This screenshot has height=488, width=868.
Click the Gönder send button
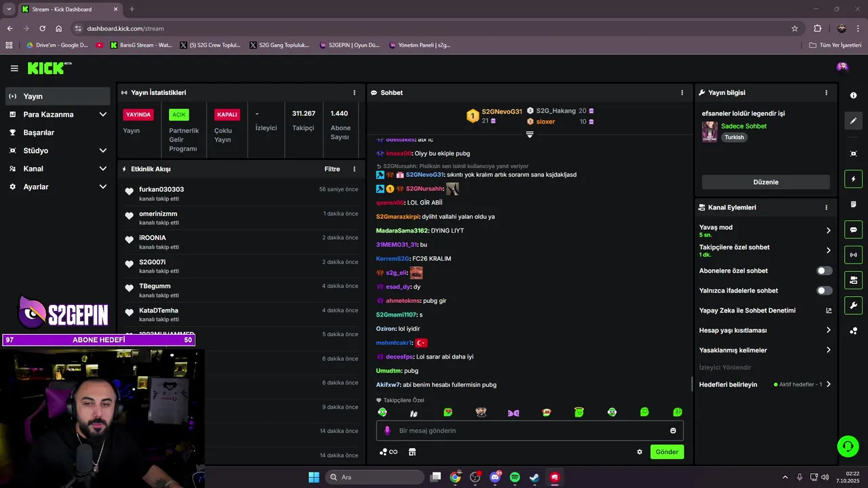[667, 452]
